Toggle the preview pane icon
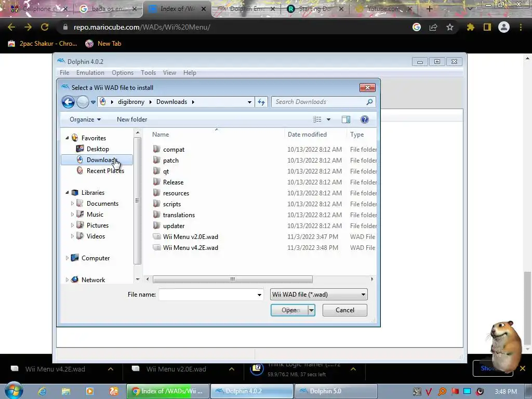Image resolution: width=532 pixels, height=399 pixels. (x=345, y=119)
